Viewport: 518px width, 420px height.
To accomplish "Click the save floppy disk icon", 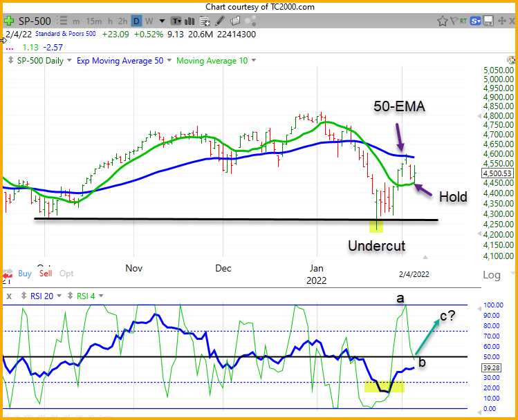I will 488,21.
